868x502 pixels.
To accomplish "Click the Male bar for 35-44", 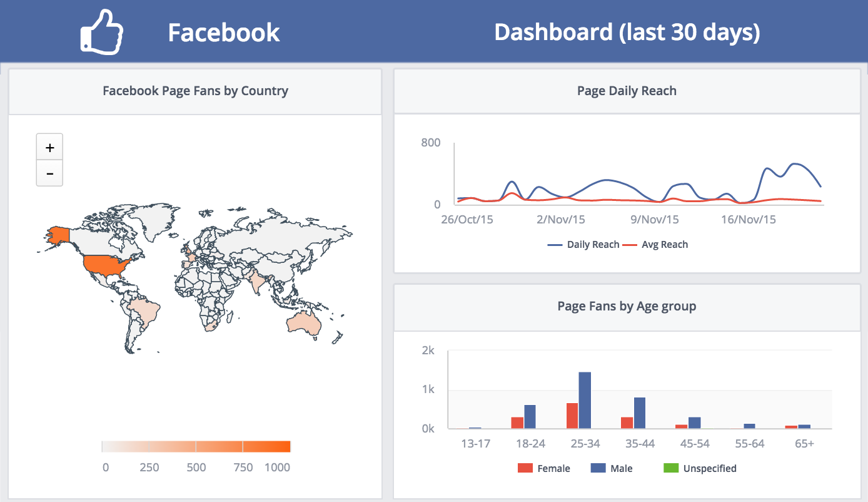I will pos(640,413).
